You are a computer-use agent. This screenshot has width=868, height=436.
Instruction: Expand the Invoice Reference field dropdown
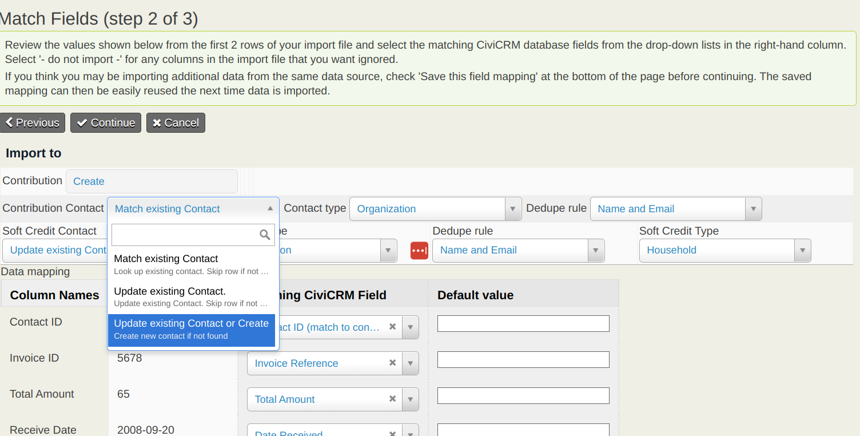(x=411, y=363)
